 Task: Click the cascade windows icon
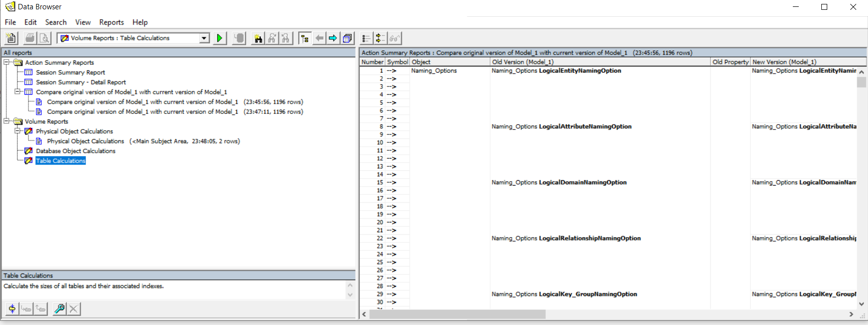point(347,38)
